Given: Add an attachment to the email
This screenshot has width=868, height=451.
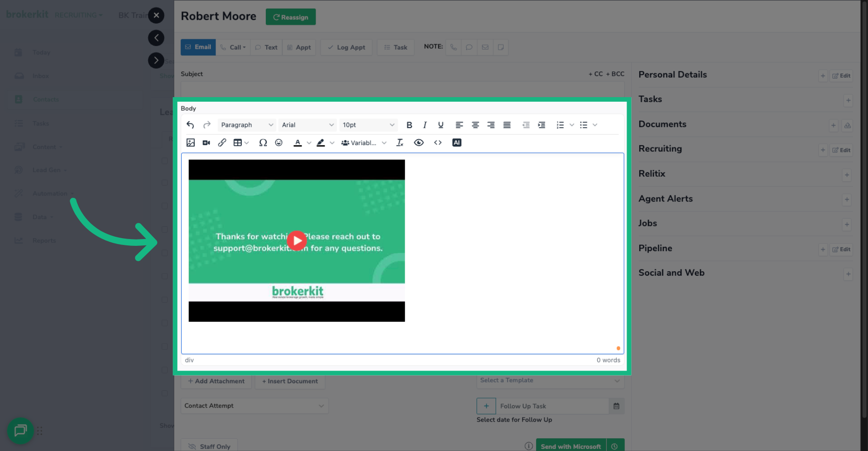Looking at the screenshot, I should click(216, 381).
